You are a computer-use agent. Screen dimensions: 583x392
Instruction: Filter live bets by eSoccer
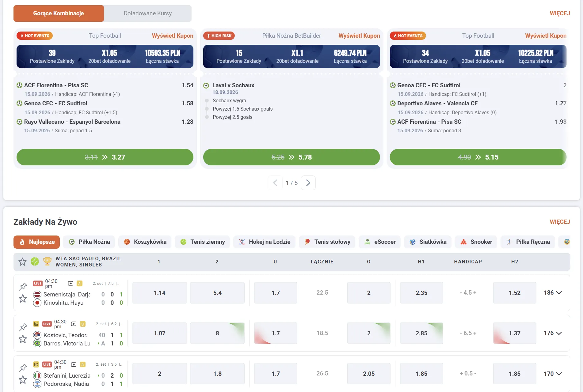click(380, 242)
